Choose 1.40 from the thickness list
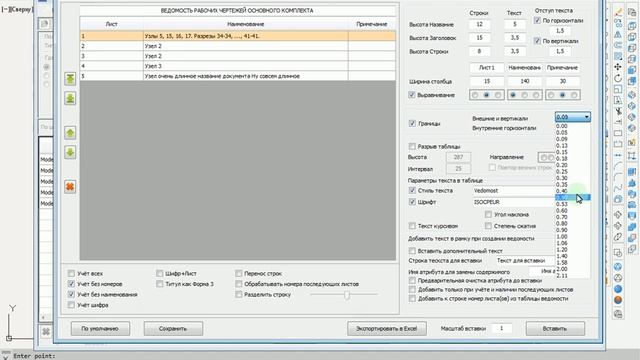 [573, 256]
